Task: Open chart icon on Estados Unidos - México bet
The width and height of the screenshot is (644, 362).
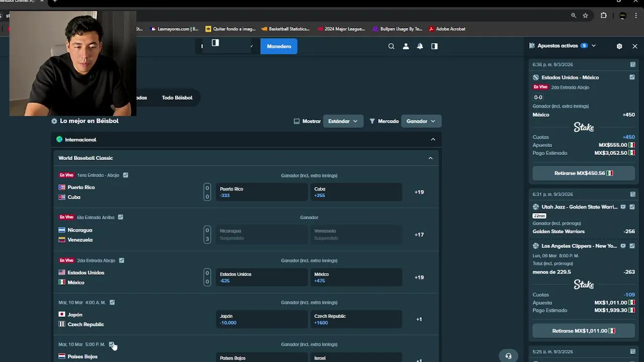Action: 632,77
